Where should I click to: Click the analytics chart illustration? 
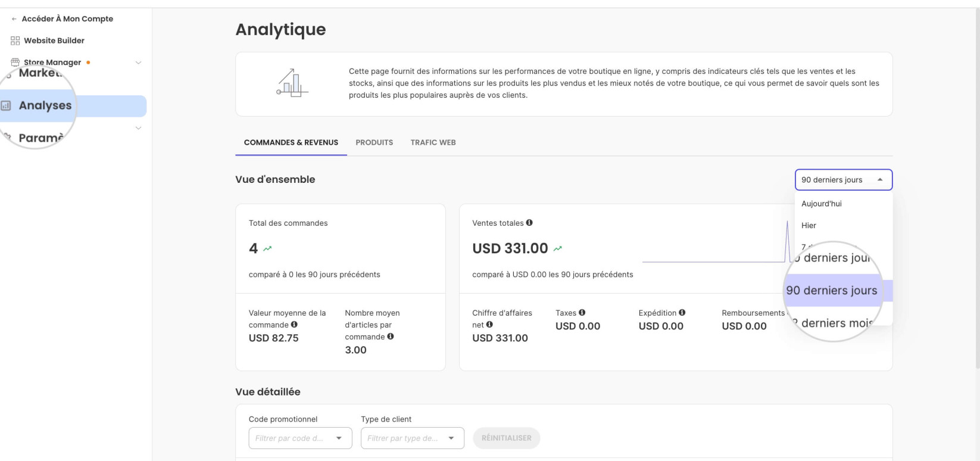pyautogui.click(x=292, y=83)
